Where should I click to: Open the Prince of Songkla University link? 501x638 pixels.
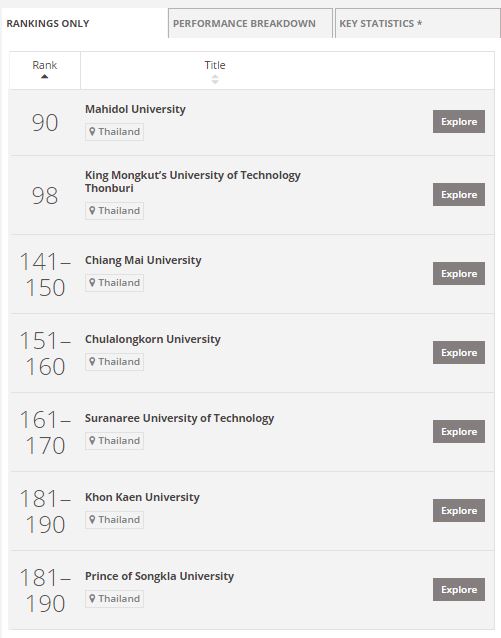159,576
